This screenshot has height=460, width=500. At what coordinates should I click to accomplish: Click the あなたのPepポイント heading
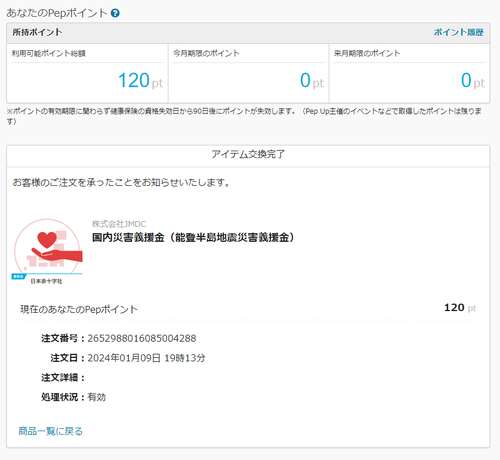click(x=57, y=13)
